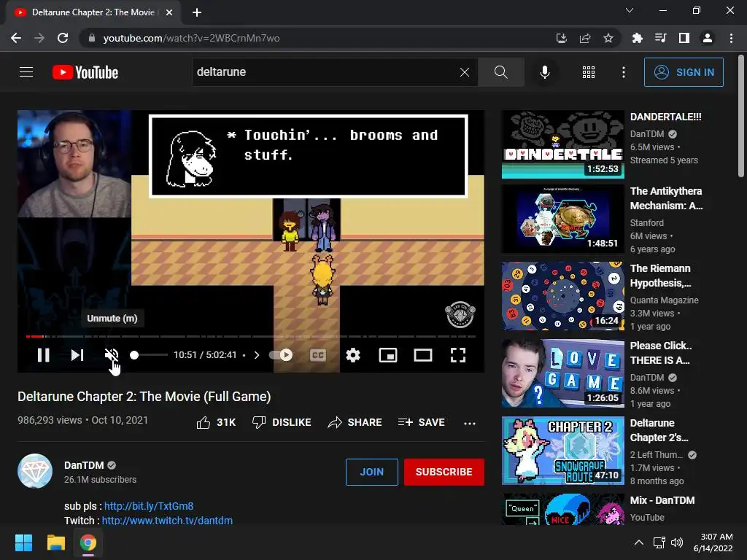747x560 pixels.
Task: Go back in the browser
Action: (x=16, y=38)
